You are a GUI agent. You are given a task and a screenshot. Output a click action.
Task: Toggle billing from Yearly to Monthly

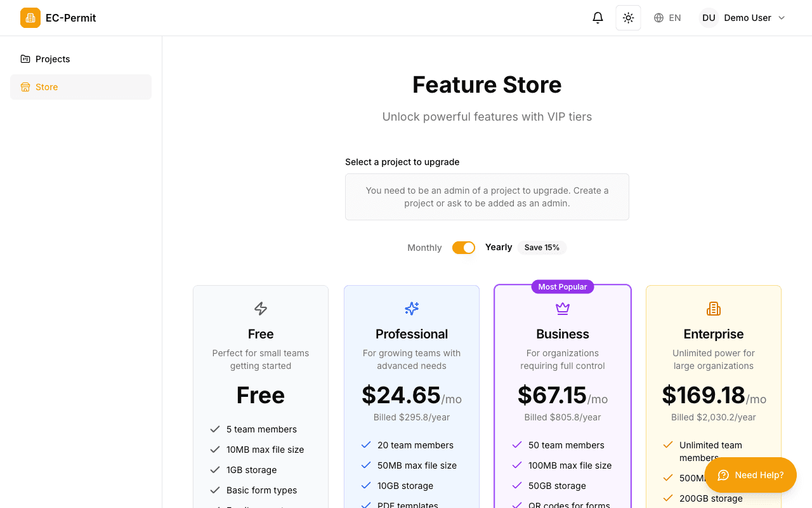click(x=464, y=247)
